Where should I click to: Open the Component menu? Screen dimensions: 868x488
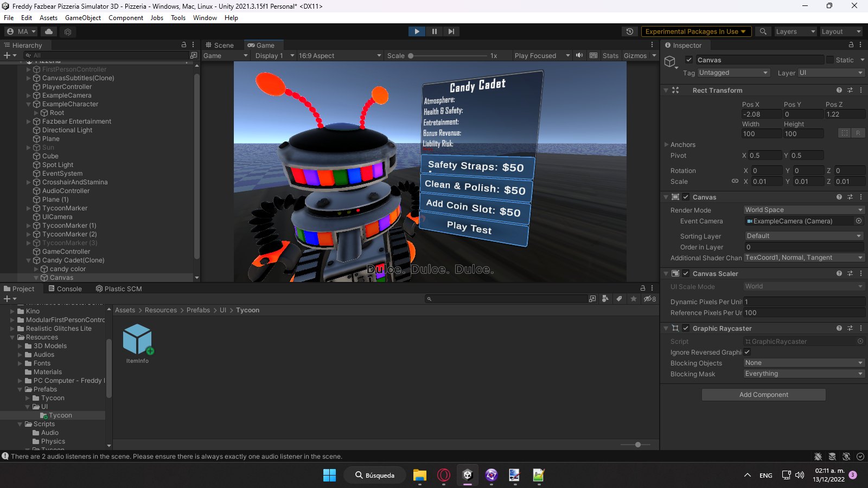click(x=126, y=18)
